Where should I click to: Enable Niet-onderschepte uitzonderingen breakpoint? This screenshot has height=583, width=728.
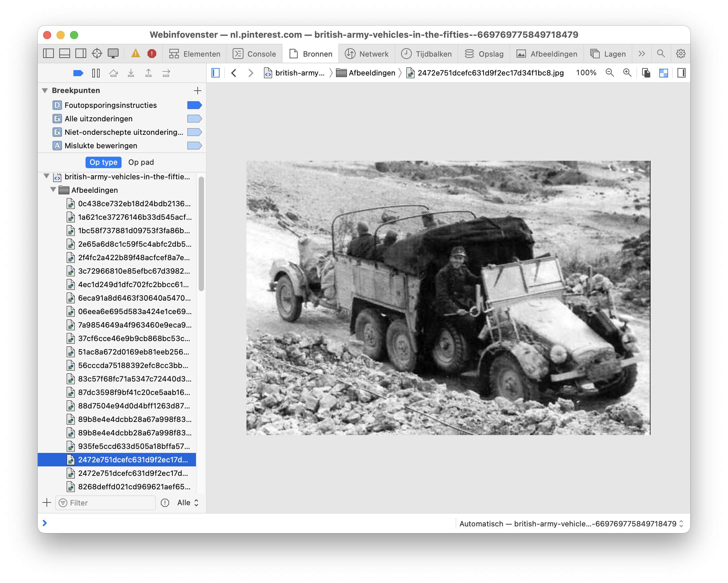(x=195, y=132)
